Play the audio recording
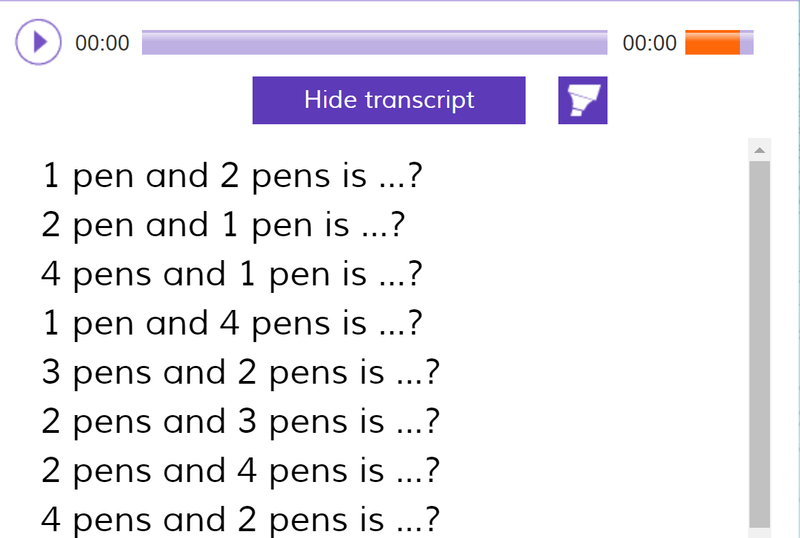Image resolution: width=800 pixels, height=538 pixels. tap(39, 43)
